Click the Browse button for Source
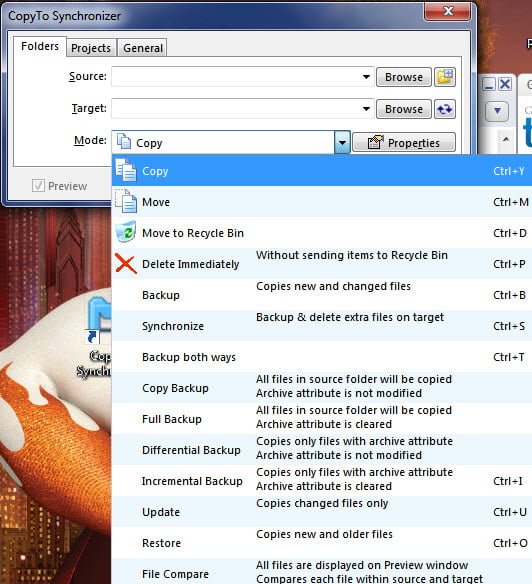Viewport: 532px width, 584px height. pyautogui.click(x=404, y=77)
